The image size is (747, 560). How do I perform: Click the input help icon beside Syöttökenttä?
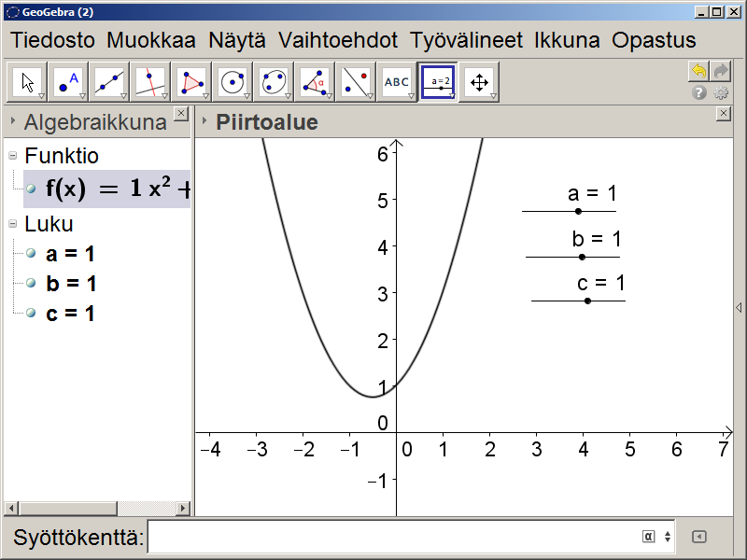(x=698, y=537)
